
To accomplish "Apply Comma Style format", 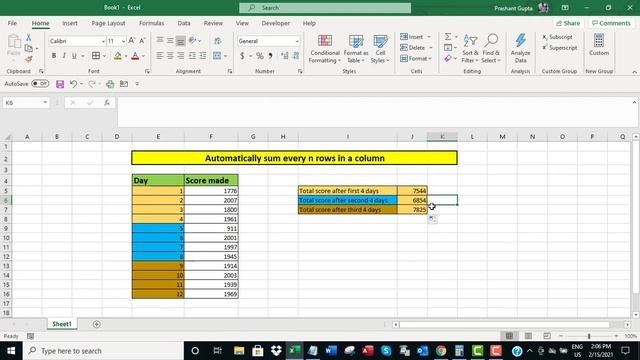I will pyautogui.click(x=270, y=56).
